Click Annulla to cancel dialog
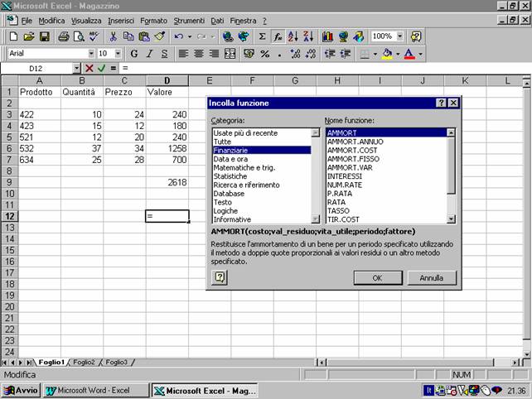Screen dimensions: 532x399 (x=432, y=278)
